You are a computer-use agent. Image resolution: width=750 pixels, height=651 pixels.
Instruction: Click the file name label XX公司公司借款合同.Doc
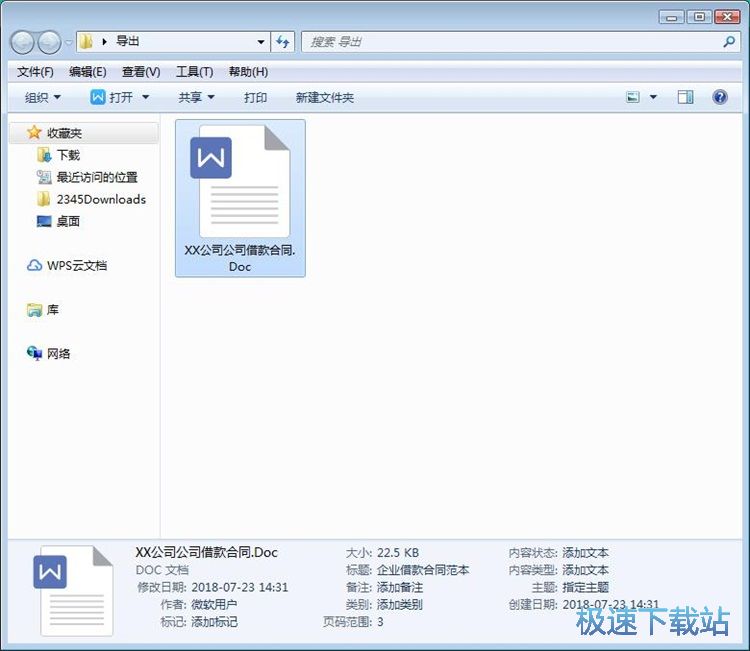click(x=240, y=258)
